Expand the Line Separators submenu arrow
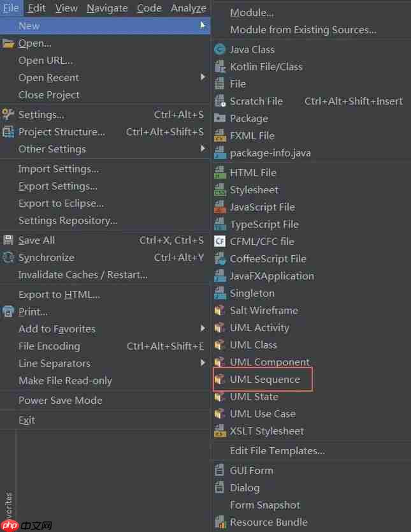This screenshot has height=532, width=411. click(203, 363)
